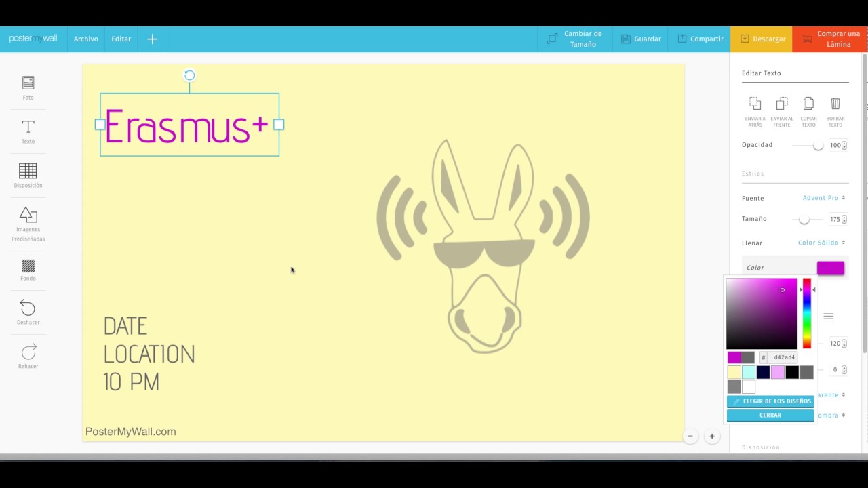
Task: Open the Fondo background tool
Action: click(28, 270)
